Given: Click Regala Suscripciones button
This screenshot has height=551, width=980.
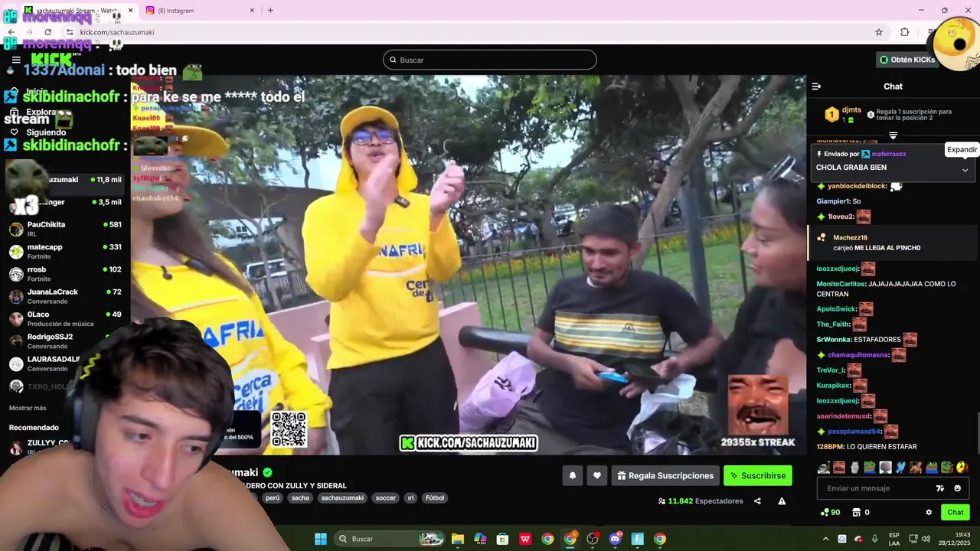Looking at the screenshot, I should coord(665,476).
